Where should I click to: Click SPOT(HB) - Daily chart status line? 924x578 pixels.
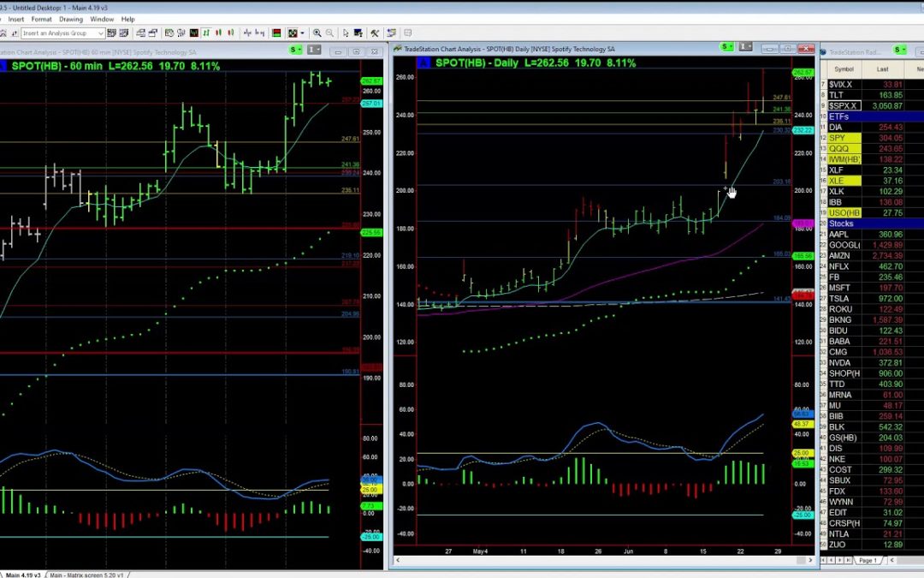click(x=535, y=63)
